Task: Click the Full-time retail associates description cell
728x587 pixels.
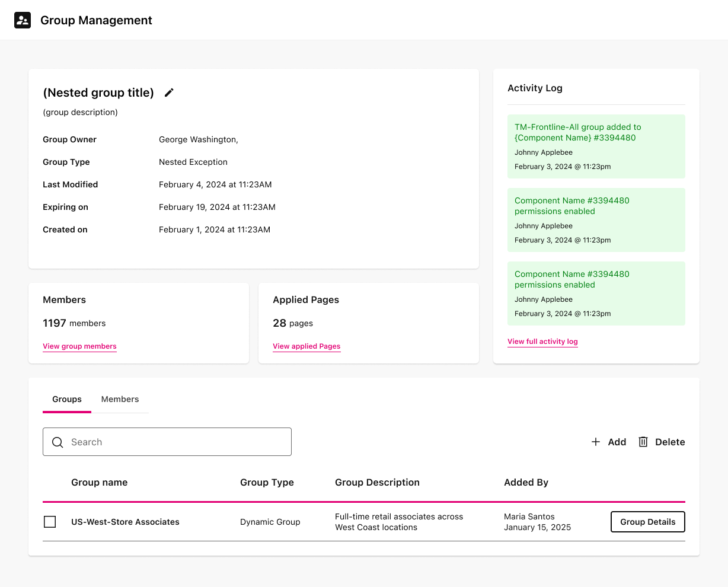Action: click(399, 522)
